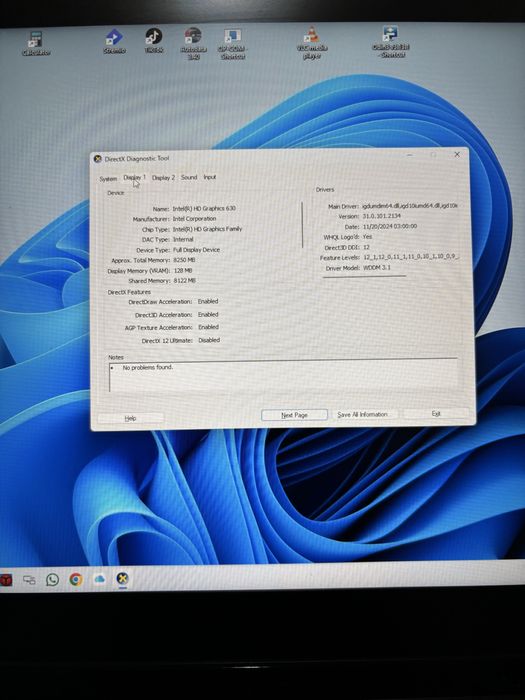Click the Exit button

[436, 413]
